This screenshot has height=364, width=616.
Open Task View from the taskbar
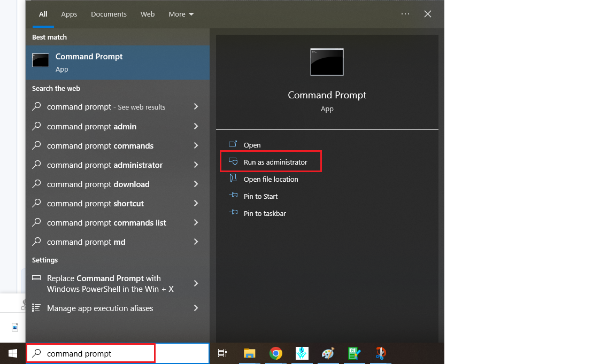coord(222,353)
